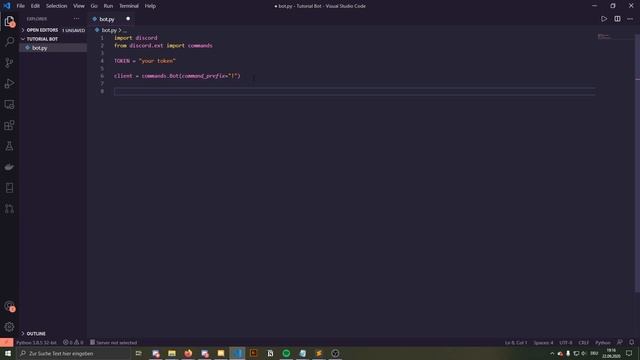The width and height of the screenshot is (640, 360).
Task: Open Firefox from the taskbar
Action: pyautogui.click(x=188, y=353)
